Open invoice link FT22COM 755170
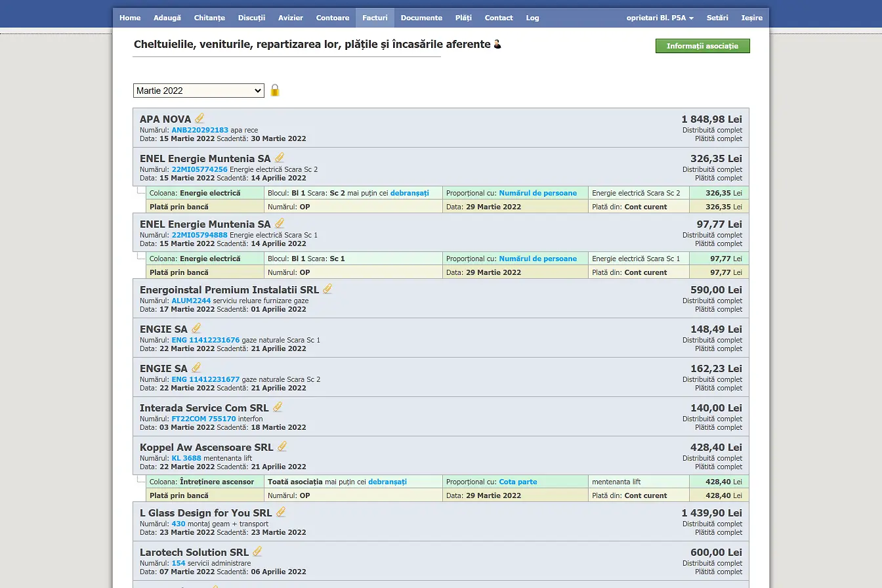The height and width of the screenshot is (588, 882). click(x=203, y=419)
